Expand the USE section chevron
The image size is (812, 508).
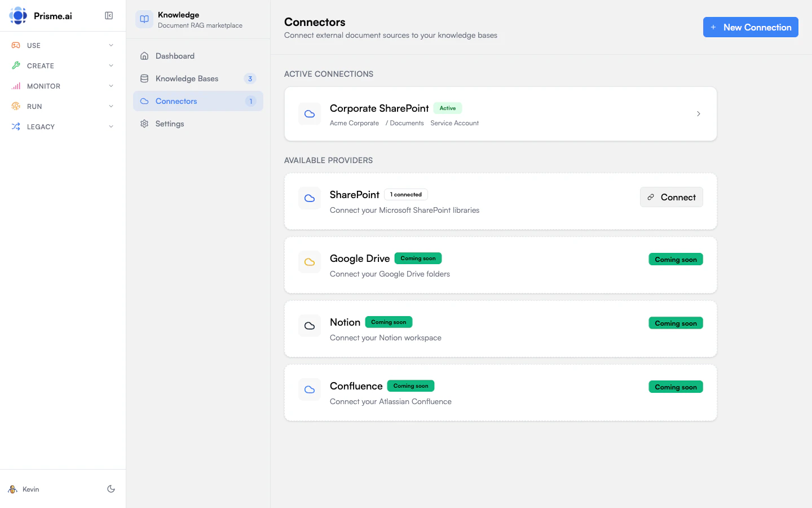[x=111, y=45]
